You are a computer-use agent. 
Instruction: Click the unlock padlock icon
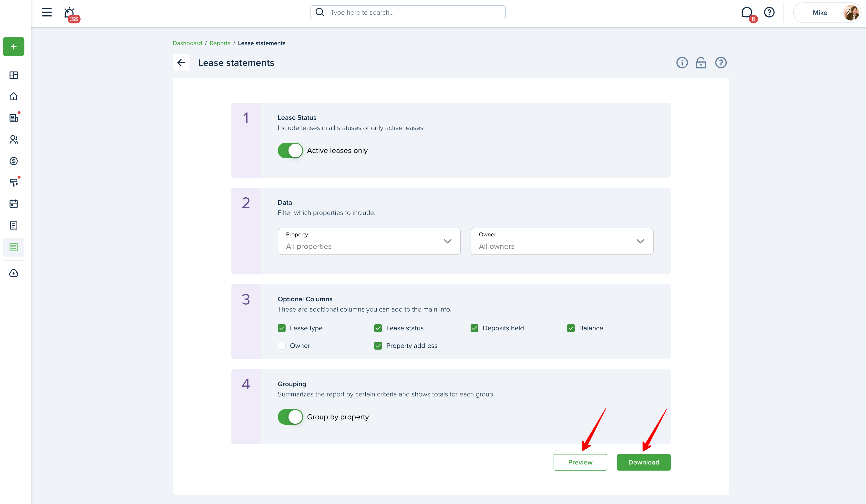coord(701,62)
